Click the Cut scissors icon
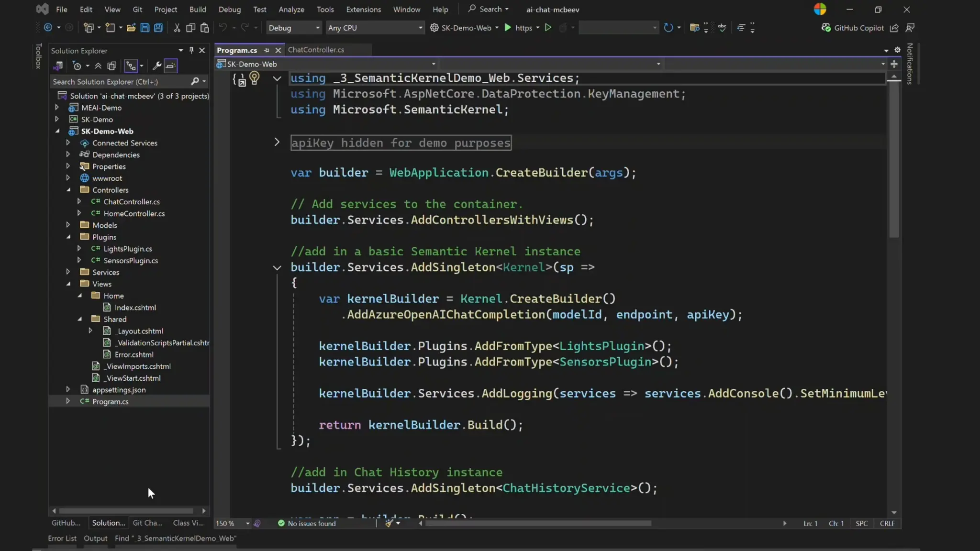 tap(177, 28)
